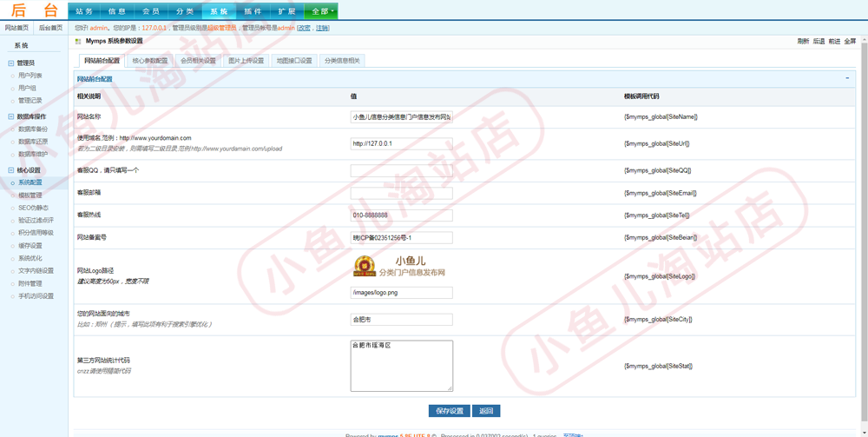868x437 pixels.
Task: Collapse the 数据库操作 sidebar group
Action: tap(11, 117)
